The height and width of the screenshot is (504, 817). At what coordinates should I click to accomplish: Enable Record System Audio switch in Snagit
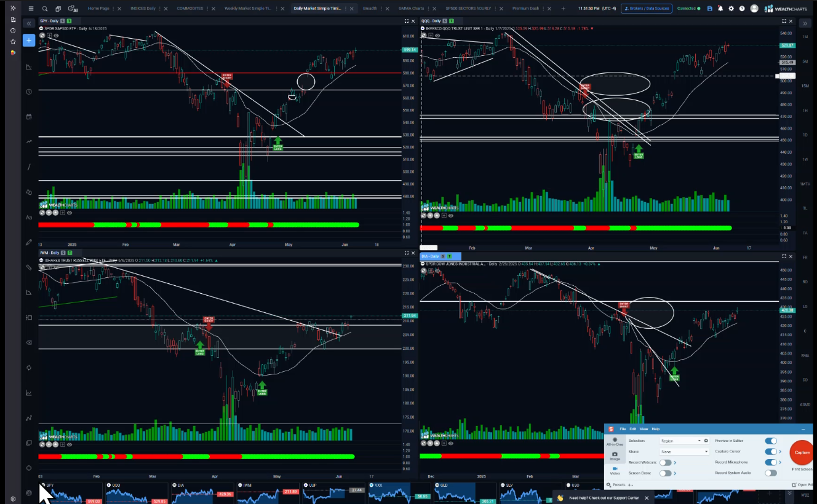[770, 473]
